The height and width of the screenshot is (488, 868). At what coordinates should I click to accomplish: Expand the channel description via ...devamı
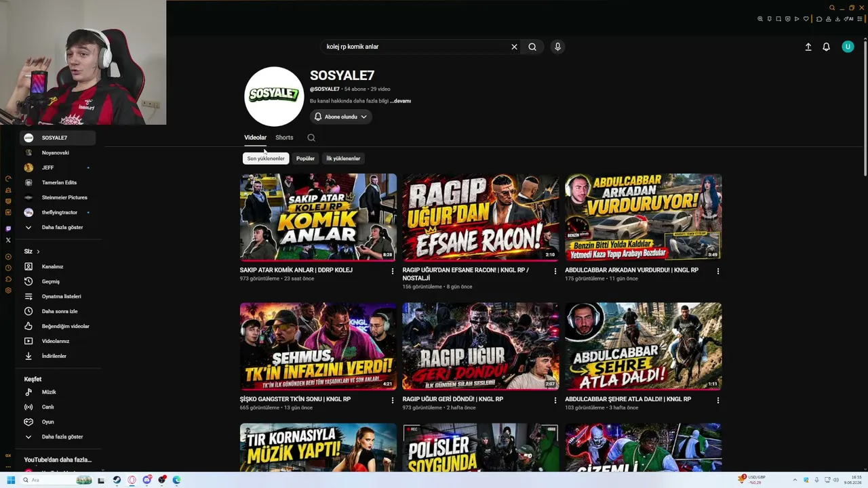(400, 101)
